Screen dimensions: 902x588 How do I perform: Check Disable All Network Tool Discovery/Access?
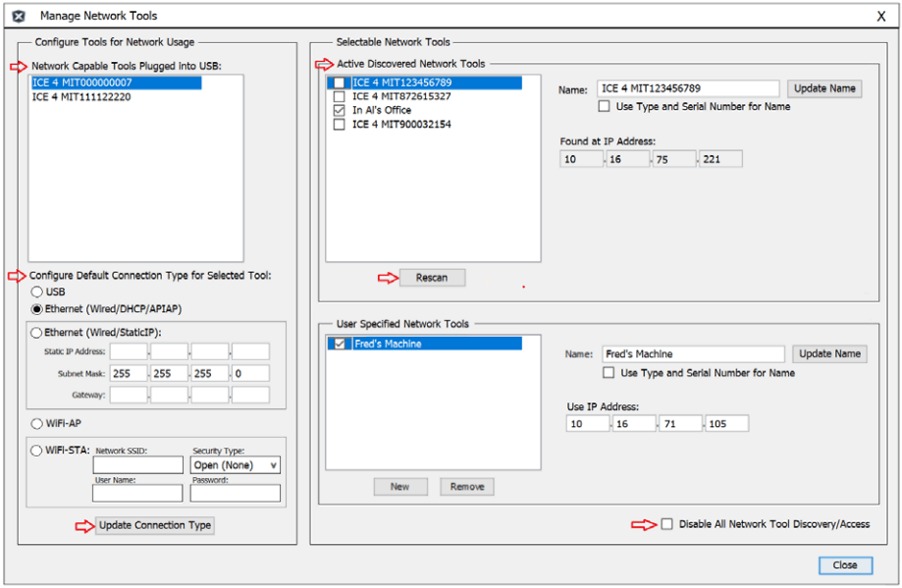pos(666,524)
